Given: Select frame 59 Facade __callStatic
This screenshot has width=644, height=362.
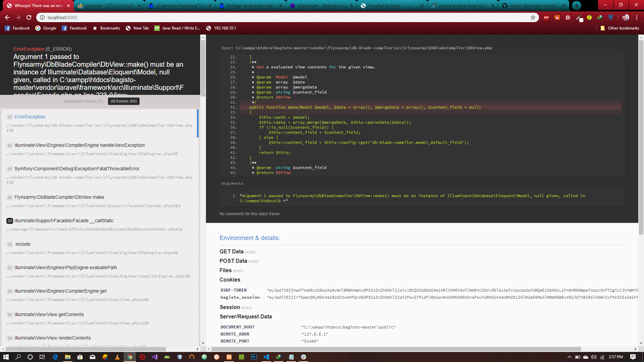Looking at the screenshot, I should pos(100,225).
